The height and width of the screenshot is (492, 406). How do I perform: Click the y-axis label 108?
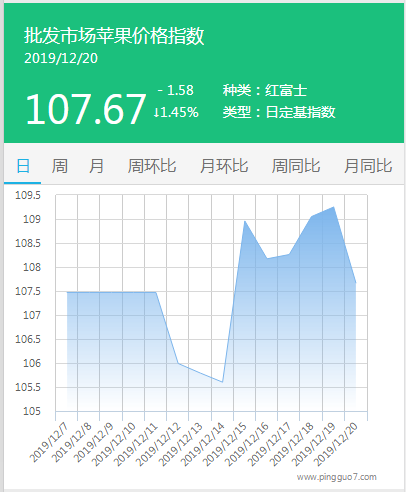pos(32,267)
